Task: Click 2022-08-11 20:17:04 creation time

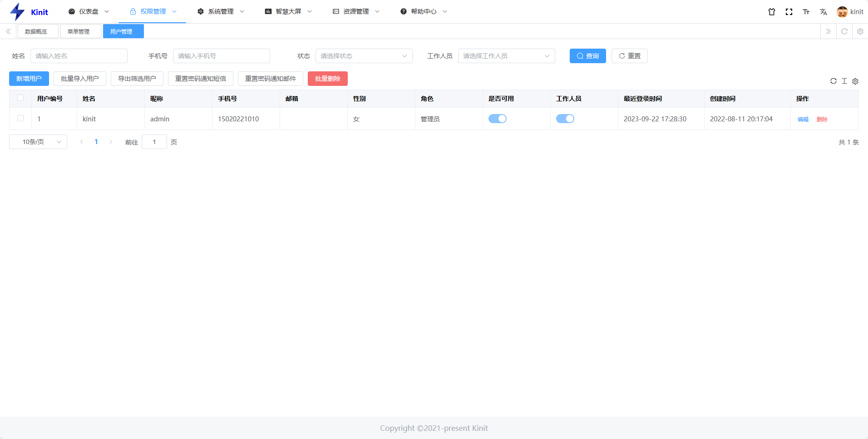Action: coord(741,119)
